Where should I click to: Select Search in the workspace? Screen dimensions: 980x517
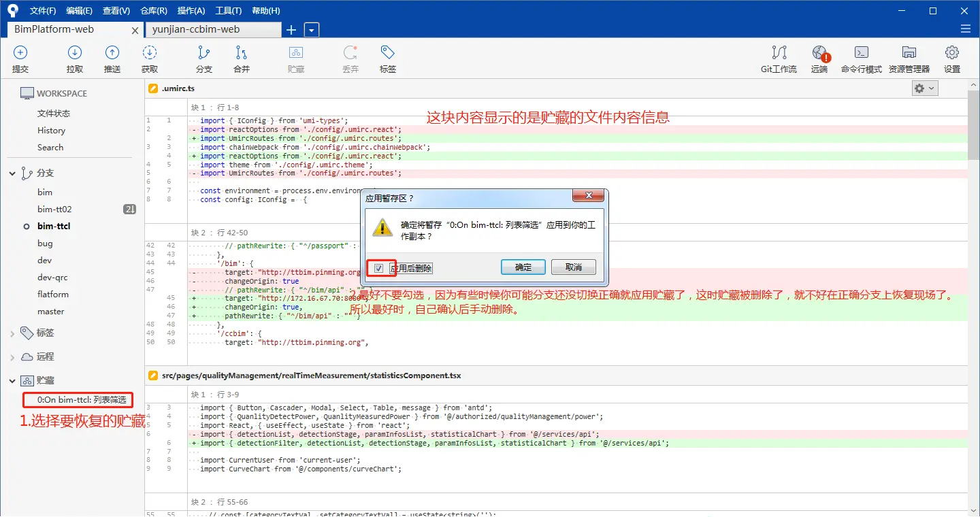(50, 148)
